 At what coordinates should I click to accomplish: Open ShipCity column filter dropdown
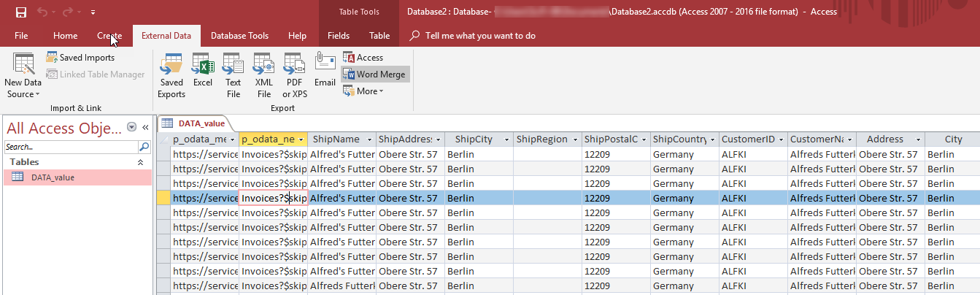[507, 139]
